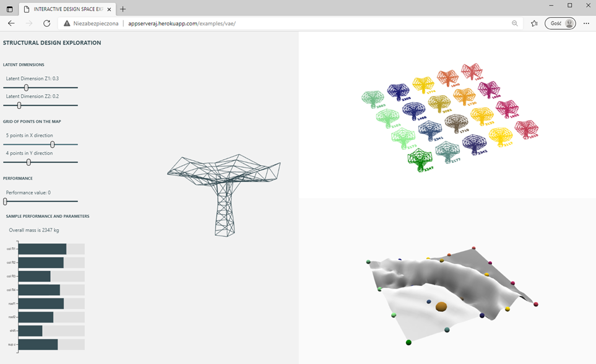Click the Performance value slider handle
This screenshot has width=596, height=364.
tap(5, 201)
